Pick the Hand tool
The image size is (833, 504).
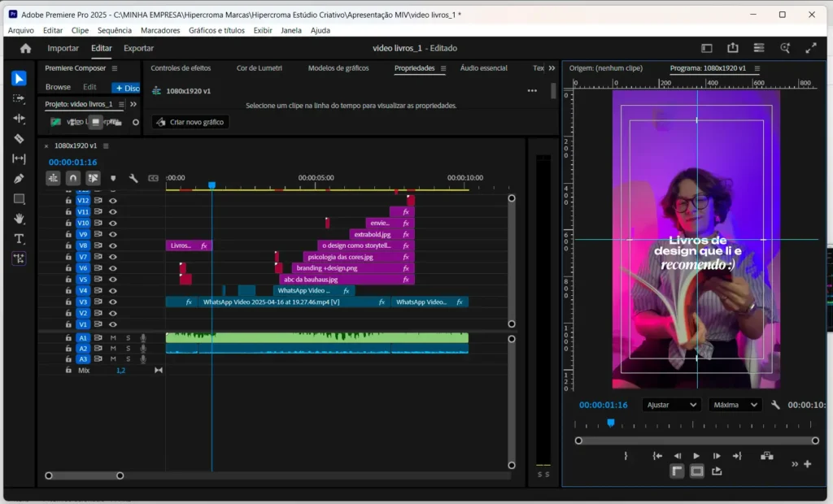click(20, 218)
